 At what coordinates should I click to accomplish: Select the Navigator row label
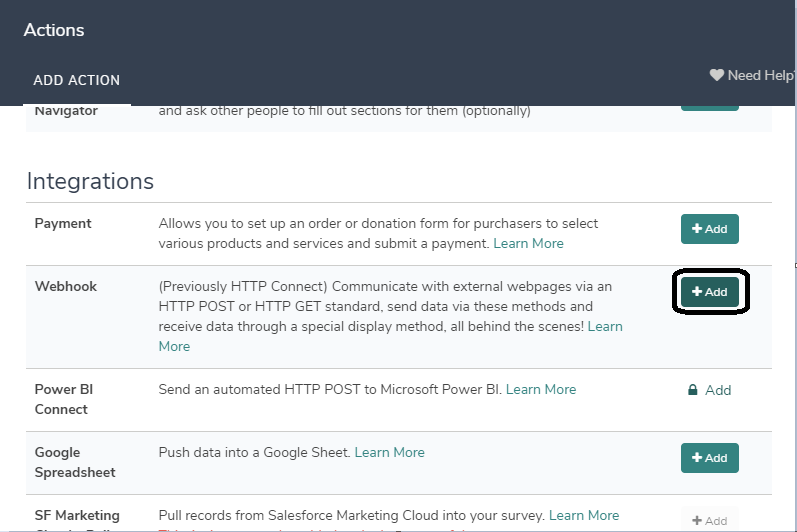click(x=66, y=110)
